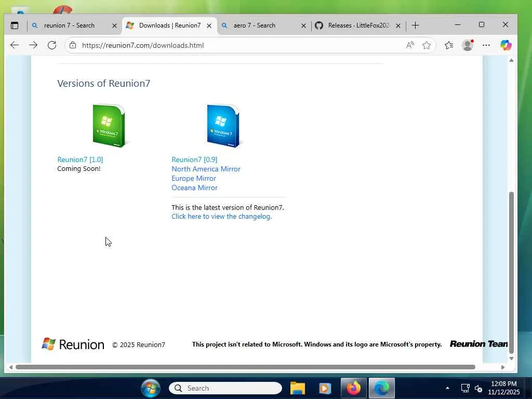Click the scroll right arrow
This screenshot has height=399, width=532.
[503, 367]
